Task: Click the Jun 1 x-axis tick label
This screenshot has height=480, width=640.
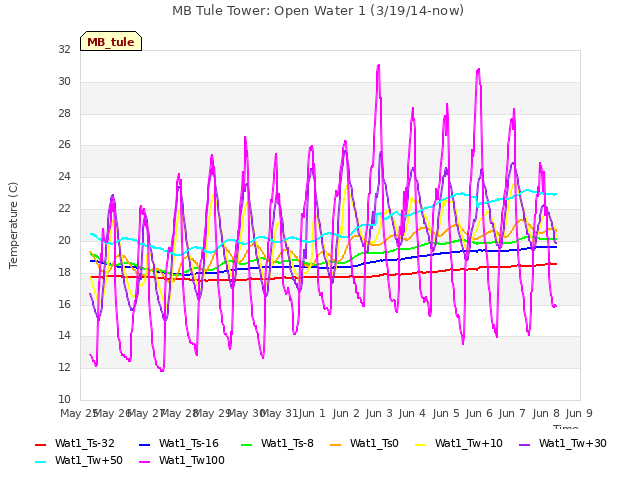Action: click(312, 413)
